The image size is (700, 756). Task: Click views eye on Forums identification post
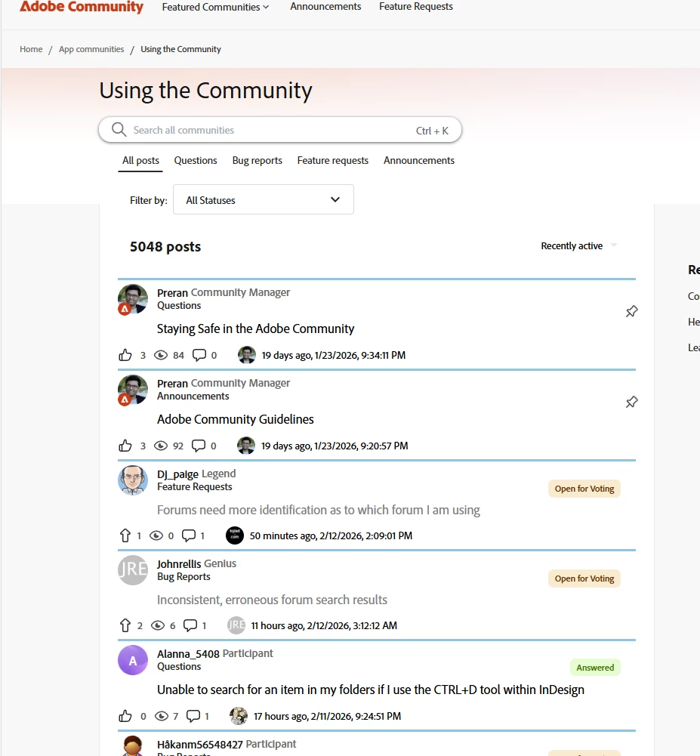pyautogui.click(x=156, y=535)
